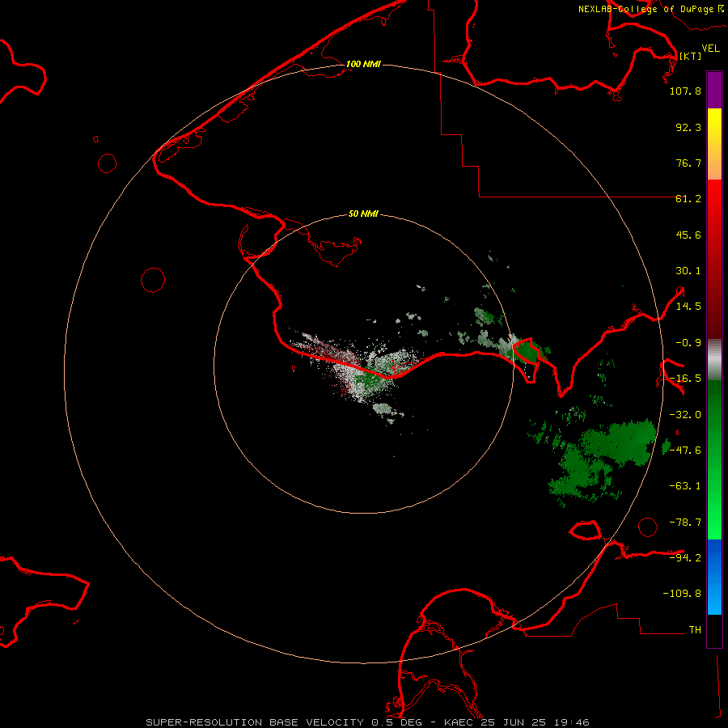This screenshot has width=728, height=728.
Task: Pick the red outbound segment of the color bar
Action: tap(714, 259)
